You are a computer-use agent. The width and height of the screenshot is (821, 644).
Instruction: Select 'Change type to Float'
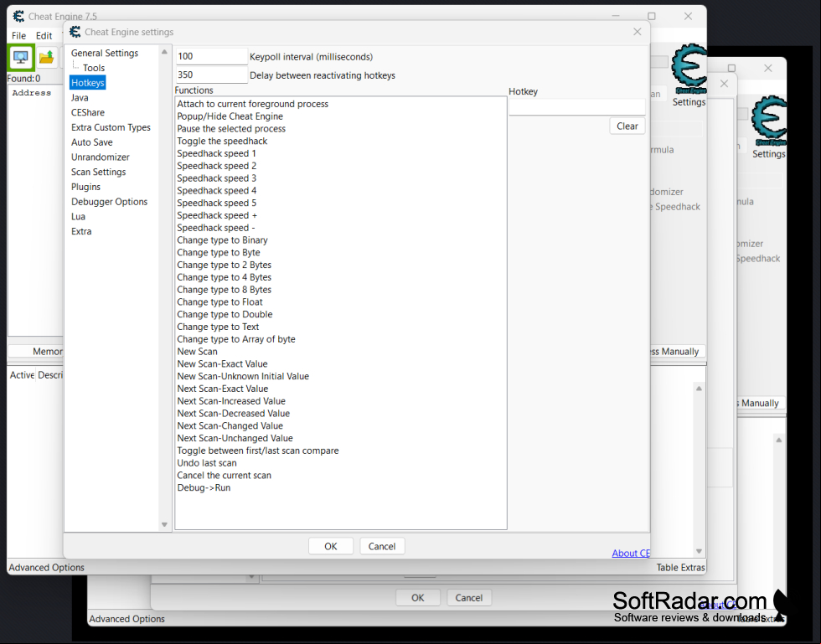[x=219, y=302]
